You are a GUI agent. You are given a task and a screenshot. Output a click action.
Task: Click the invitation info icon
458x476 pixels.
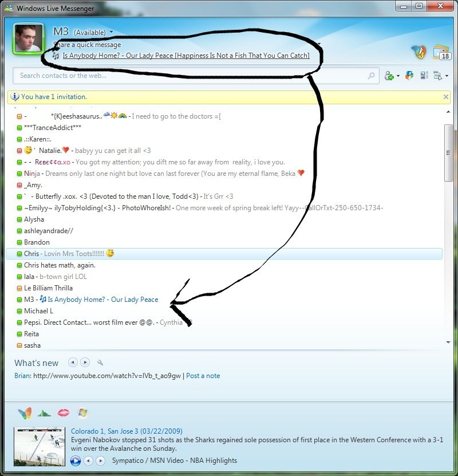click(14, 97)
